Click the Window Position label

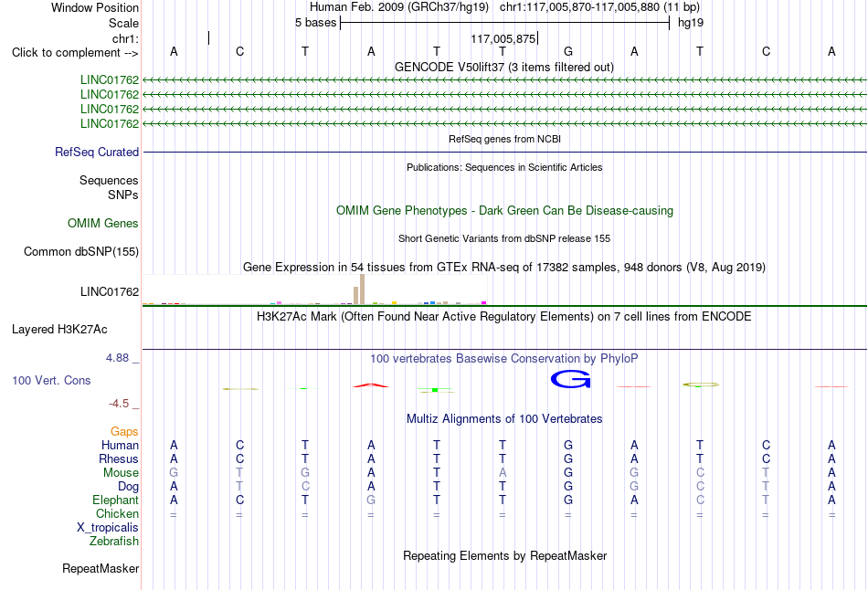[x=95, y=7]
